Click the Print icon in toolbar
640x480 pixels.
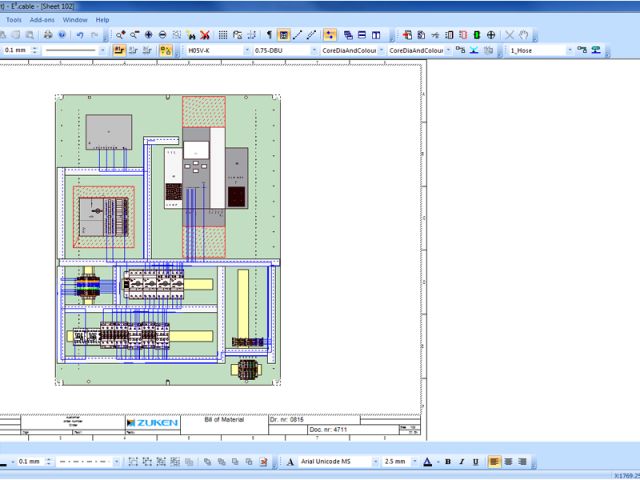point(47,34)
